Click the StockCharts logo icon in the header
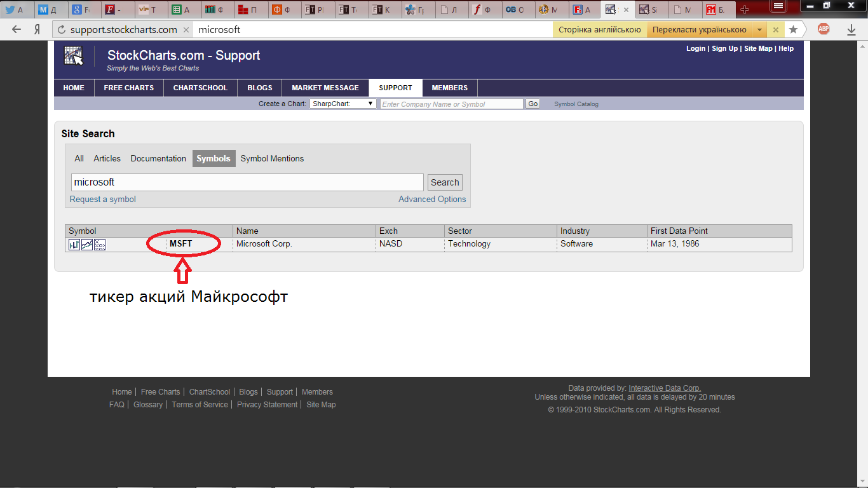Screen dimensions: 868x488 tap(74, 56)
